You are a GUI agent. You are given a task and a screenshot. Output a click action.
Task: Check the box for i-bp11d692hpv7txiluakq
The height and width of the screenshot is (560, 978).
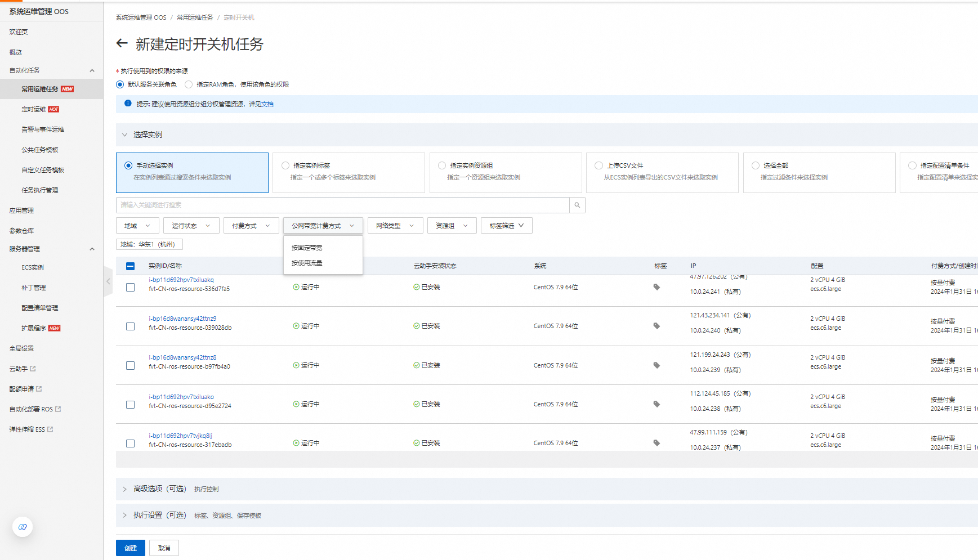[x=130, y=287]
